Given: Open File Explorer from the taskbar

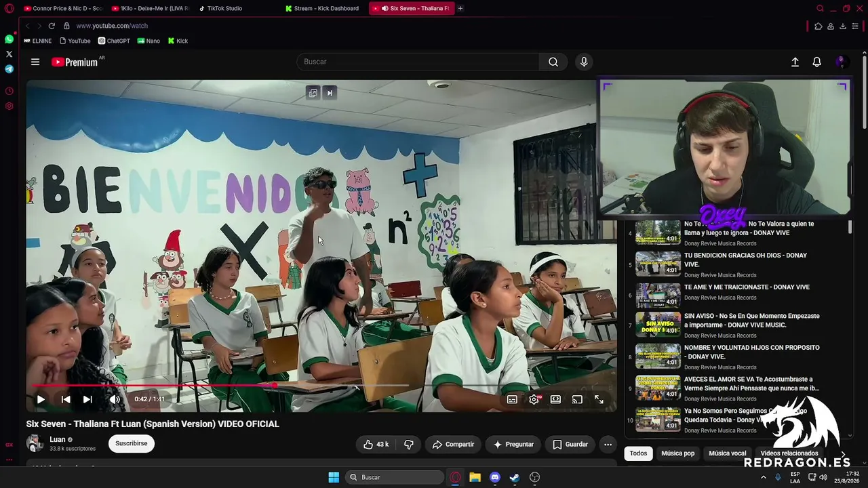Looking at the screenshot, I should pyautogui.click(x=475, y=477).
